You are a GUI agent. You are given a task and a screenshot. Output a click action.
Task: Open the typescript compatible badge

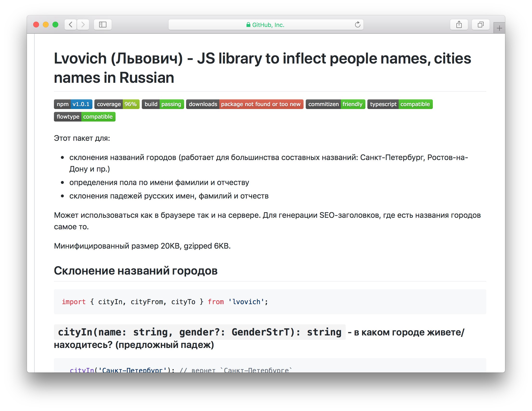point(400,104)
